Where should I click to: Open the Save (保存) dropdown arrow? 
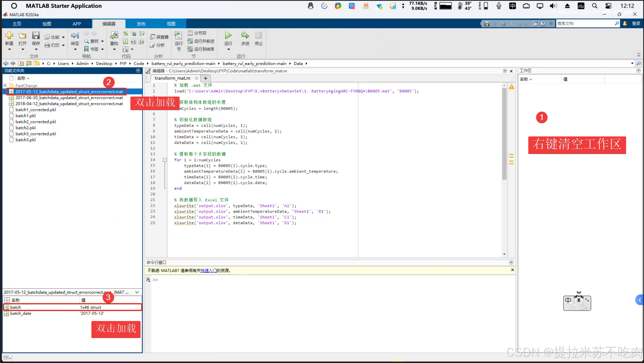[x=36, y=49]
